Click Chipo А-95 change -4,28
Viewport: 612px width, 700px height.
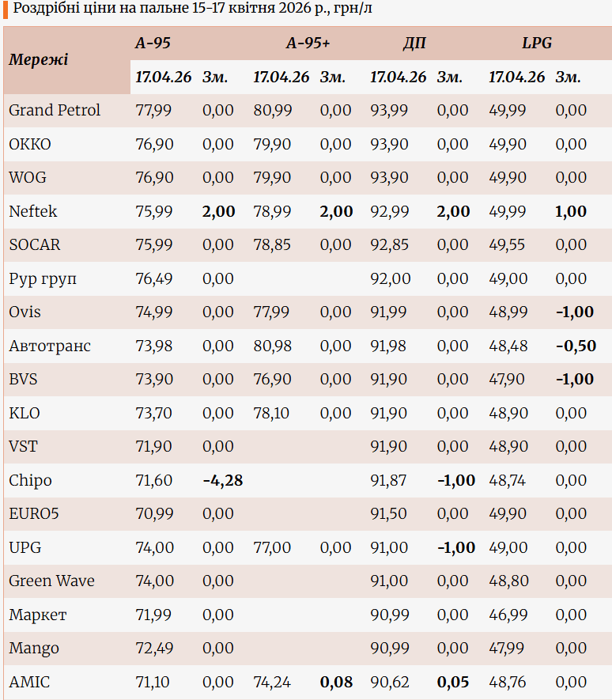coord(222,481)
